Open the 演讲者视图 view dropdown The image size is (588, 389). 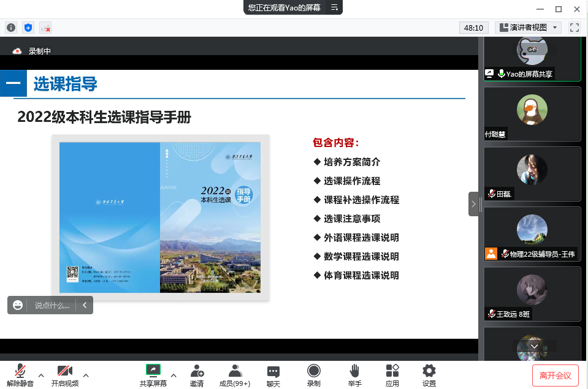click(x=528, y=28)
